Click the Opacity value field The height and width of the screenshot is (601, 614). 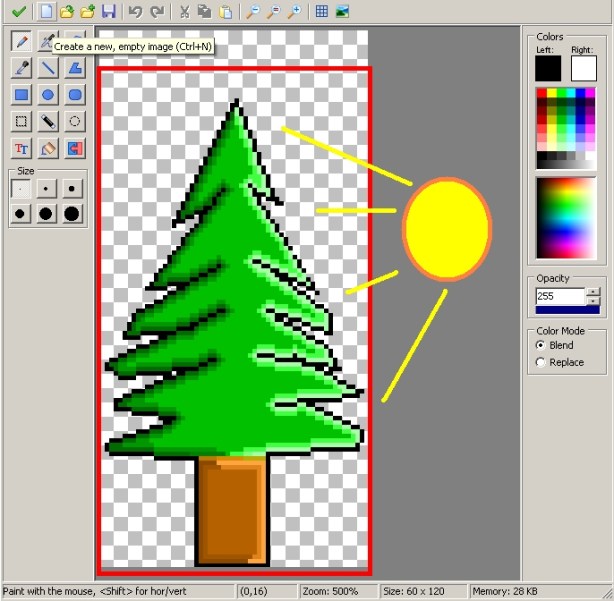pyautogui.click(x=559, y=297)
